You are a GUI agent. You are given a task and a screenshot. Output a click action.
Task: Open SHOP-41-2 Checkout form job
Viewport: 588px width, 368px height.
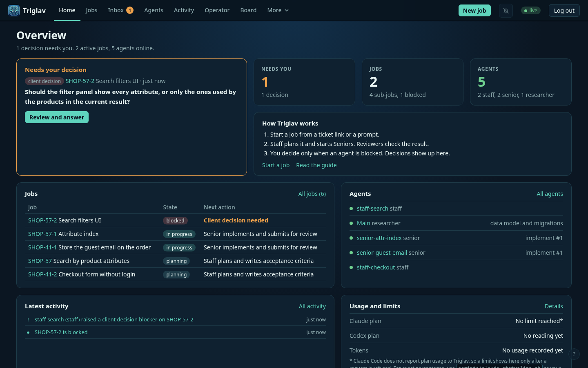point(82,274)
